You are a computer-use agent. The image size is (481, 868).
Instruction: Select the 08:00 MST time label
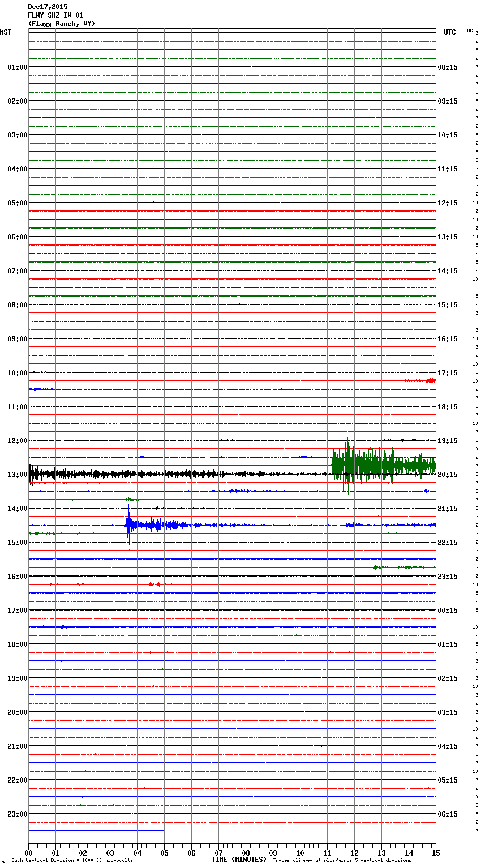point(18,305)
